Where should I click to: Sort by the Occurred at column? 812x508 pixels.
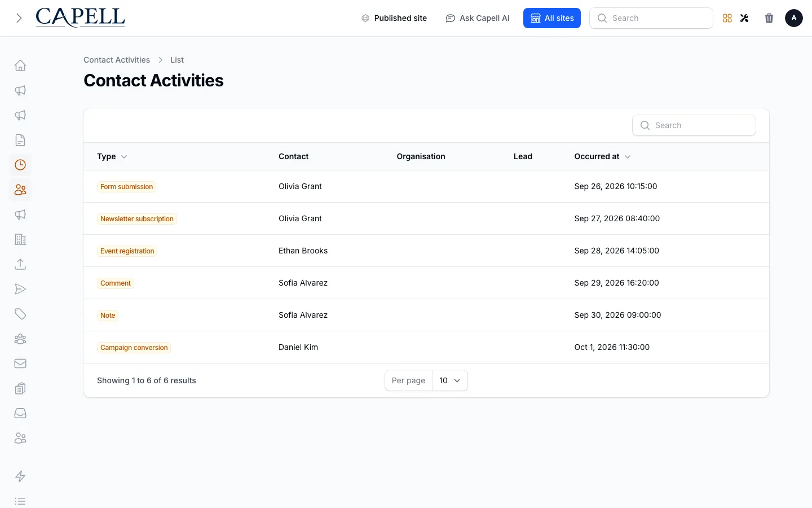[x=602, y=156]
